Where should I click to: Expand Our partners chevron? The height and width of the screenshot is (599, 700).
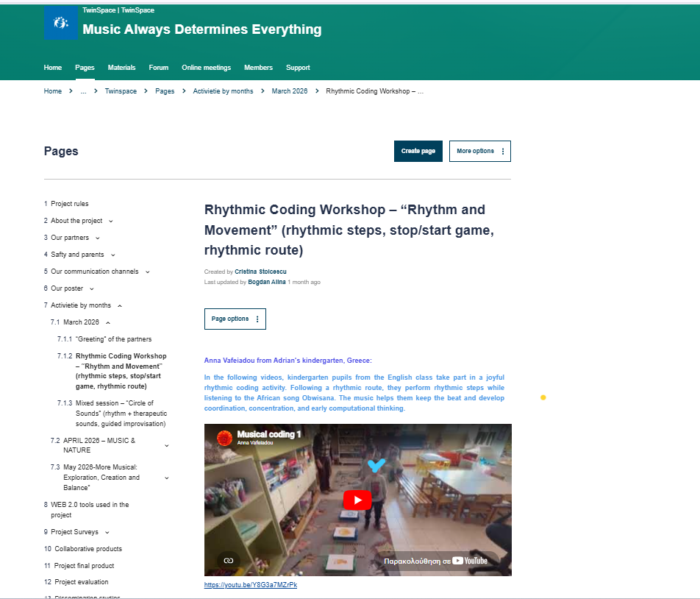click(97, 238)
